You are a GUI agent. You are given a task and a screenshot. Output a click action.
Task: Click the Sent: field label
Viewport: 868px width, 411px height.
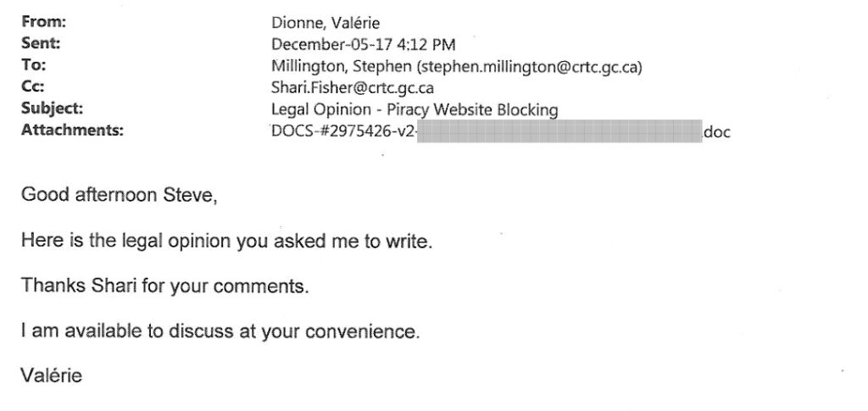pyautogui.click(x=41, y=44)
